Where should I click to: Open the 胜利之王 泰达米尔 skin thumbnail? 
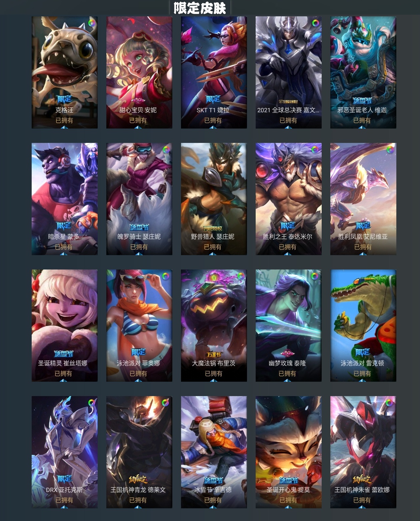point(289,199)
